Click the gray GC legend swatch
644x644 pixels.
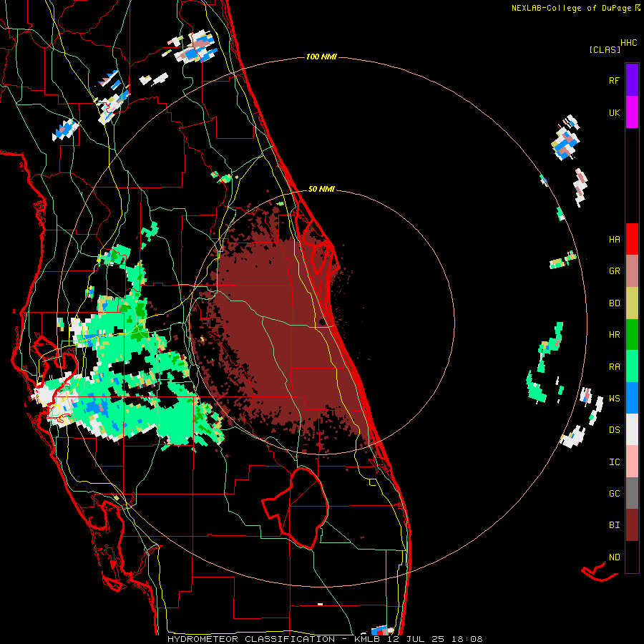632,493
